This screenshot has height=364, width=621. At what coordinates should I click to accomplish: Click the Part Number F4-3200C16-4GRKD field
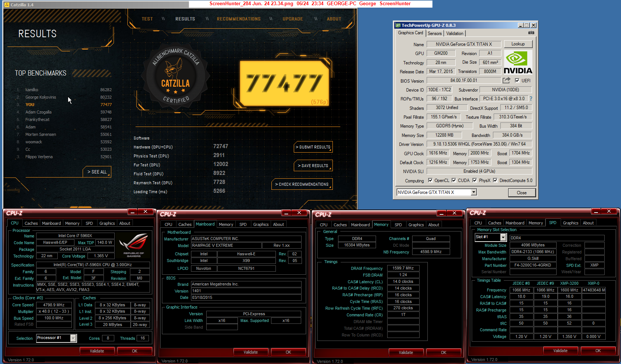[x=533, y=265]
